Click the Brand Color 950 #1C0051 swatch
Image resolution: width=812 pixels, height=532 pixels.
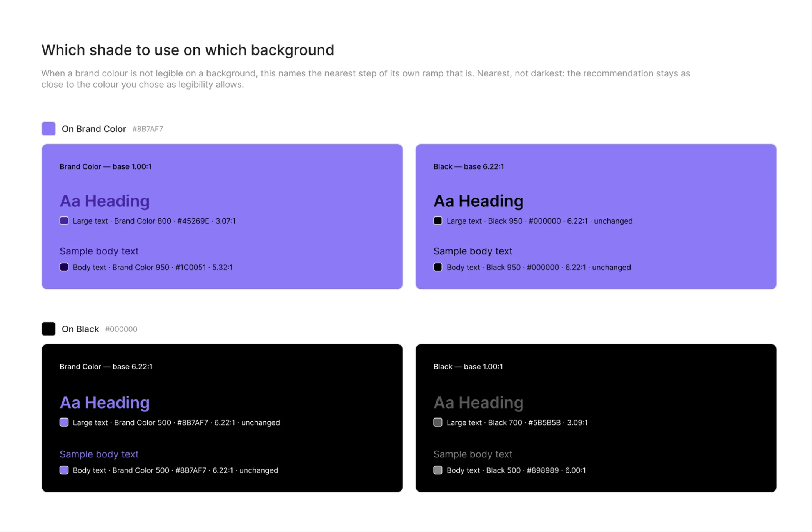click(x=64, y=267)
